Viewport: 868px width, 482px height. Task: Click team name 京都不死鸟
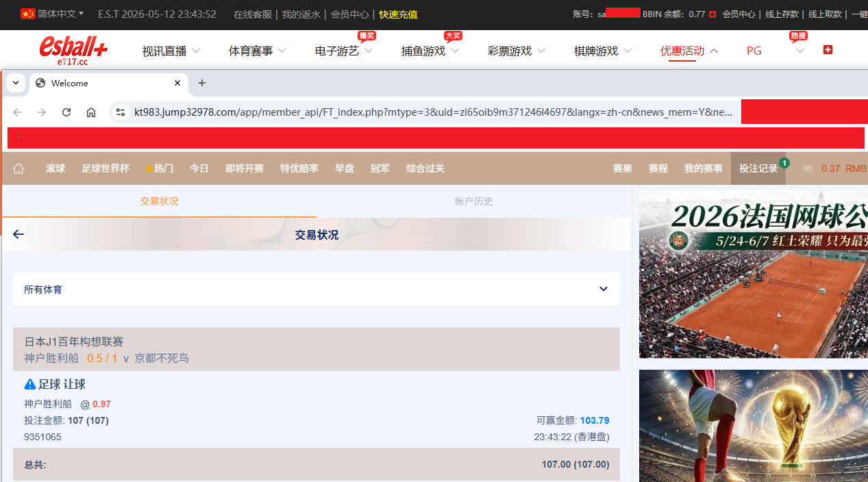162,358
